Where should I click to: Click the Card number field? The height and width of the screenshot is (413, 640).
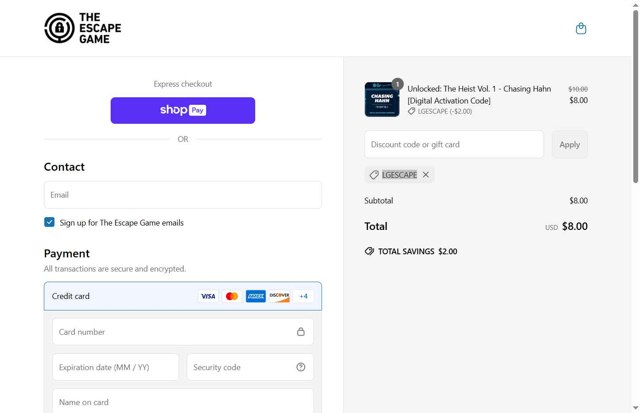170,332
